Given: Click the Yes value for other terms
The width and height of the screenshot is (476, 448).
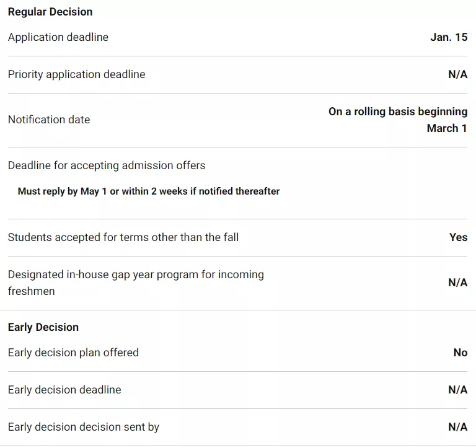Looking at the screenshot, I should point(458,237).
